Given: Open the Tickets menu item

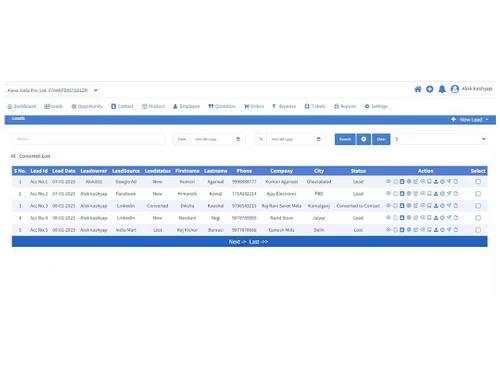Looking at the screenshot, I should tap(315, 106).
